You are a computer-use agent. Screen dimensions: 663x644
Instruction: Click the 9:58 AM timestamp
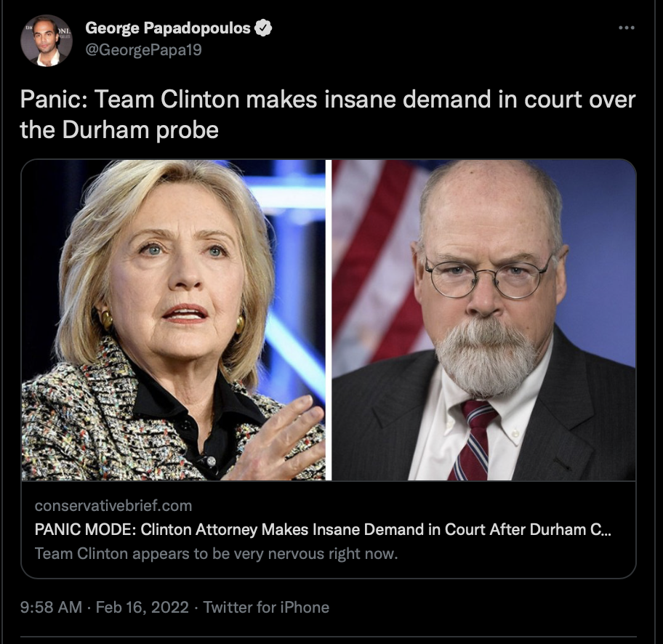point(51,607)
